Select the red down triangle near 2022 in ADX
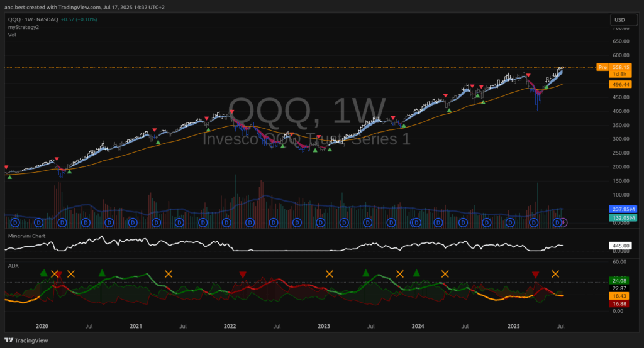644x348 pixels. click(x=242, y=275)
